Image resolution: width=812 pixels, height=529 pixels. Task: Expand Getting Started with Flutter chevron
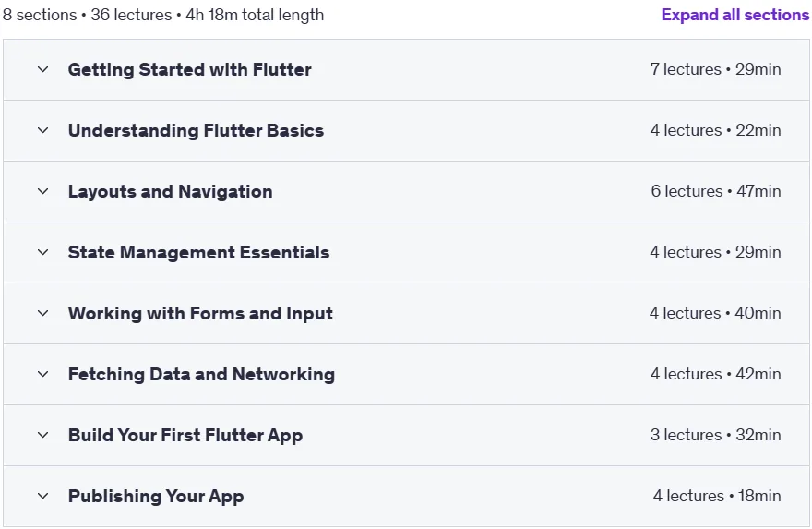43,69
